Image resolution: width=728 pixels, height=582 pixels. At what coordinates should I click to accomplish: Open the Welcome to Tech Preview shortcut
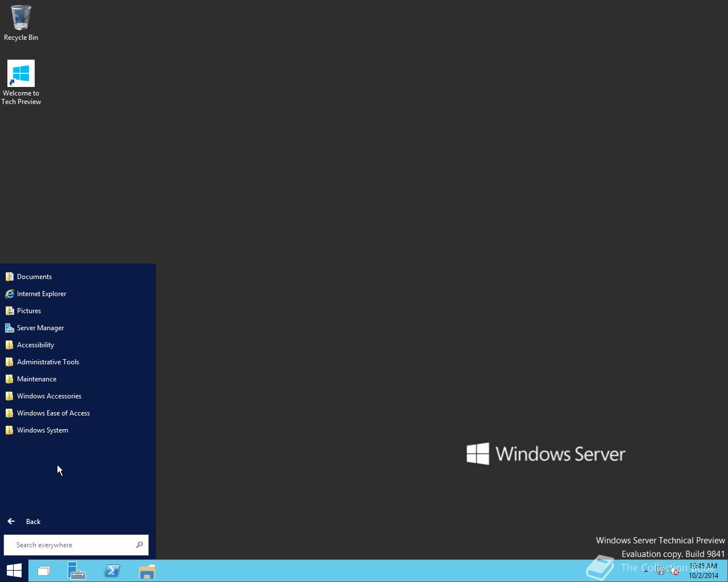(x=21, y=82)
